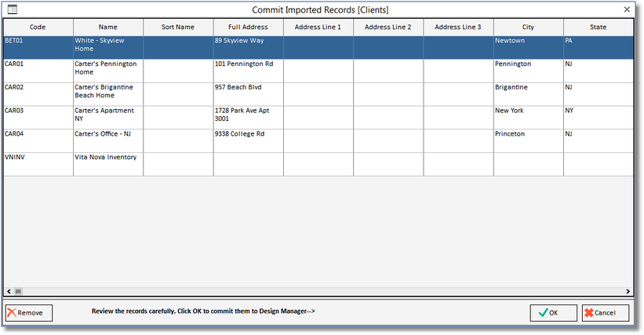This screenshot has height=335, width=644.
Task: Click Carter's Pennington Home name cell
Action: pos(108,71)
